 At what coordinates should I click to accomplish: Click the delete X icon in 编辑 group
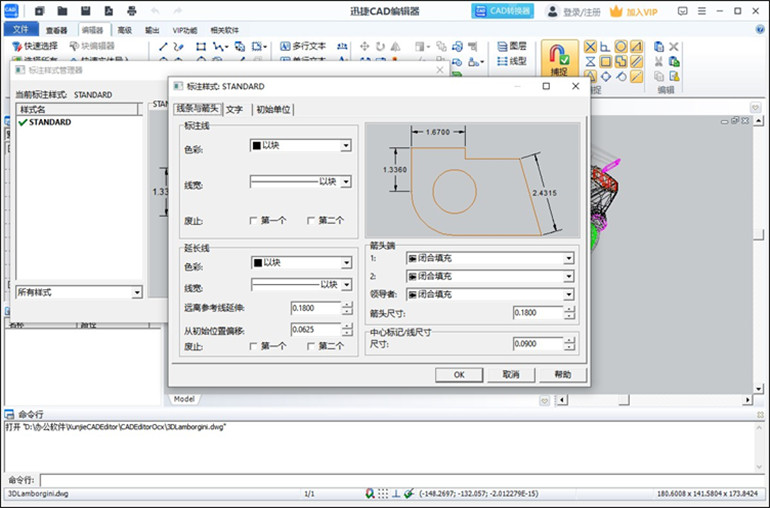[x=674, y=47]
